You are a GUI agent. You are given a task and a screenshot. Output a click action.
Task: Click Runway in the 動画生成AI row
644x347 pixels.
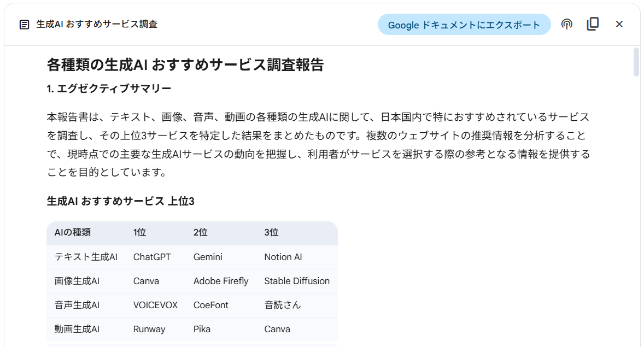[x=150, y=330]
